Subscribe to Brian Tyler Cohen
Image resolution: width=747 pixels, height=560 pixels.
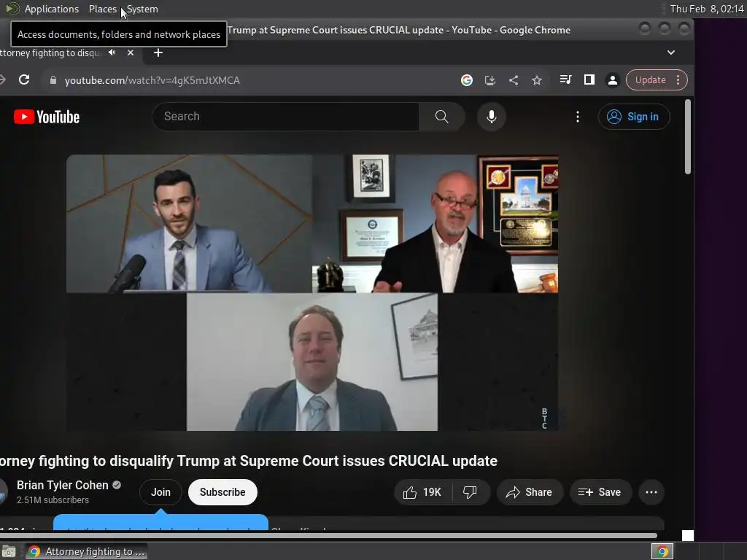coord(222,492)
